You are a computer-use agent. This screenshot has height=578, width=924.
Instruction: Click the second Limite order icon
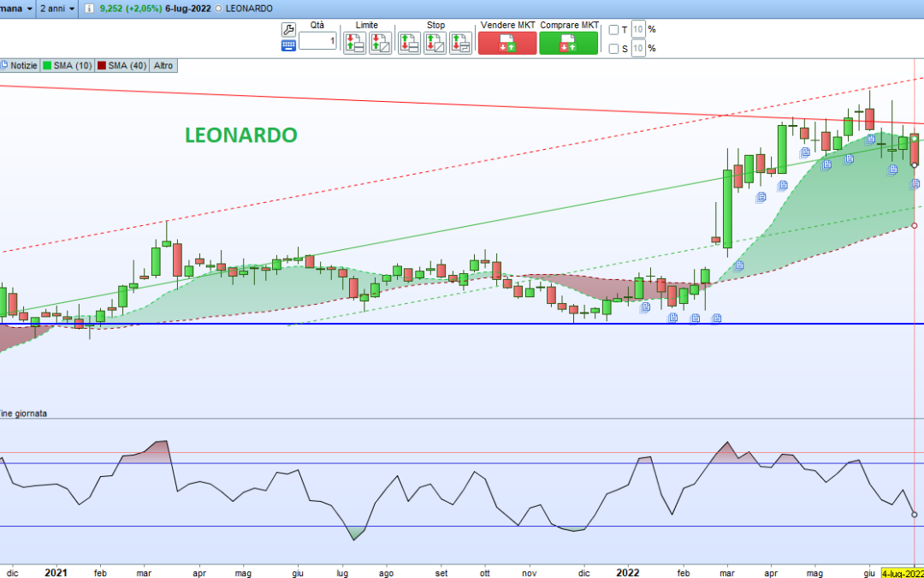click(380, 44)
